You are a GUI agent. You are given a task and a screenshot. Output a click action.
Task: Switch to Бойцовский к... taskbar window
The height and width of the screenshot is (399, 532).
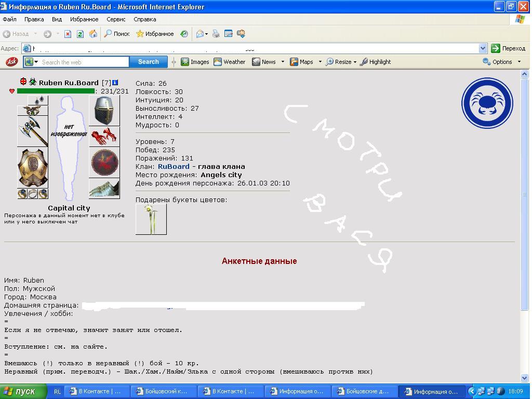coord(163,391)
